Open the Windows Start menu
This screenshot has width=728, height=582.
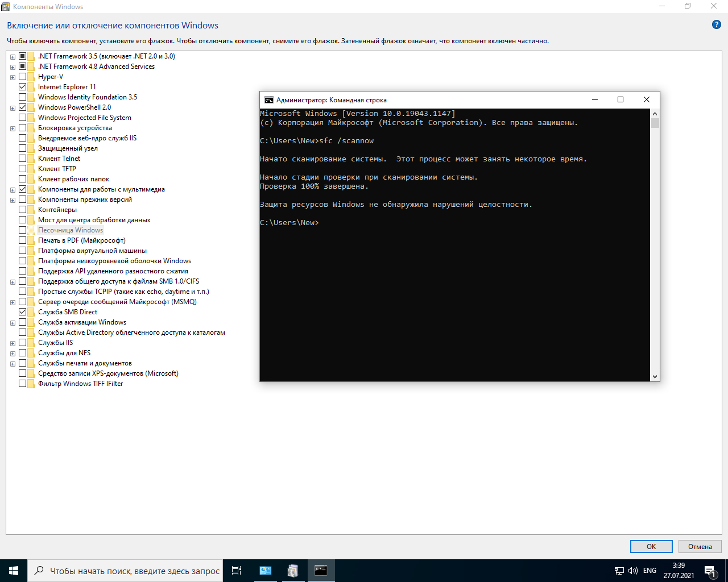[14, 571]
